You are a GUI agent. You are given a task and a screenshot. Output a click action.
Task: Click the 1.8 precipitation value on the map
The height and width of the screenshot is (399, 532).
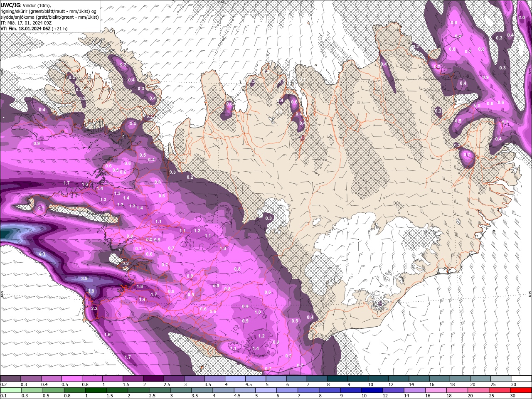pyautogui.click(x=140, y=287)
